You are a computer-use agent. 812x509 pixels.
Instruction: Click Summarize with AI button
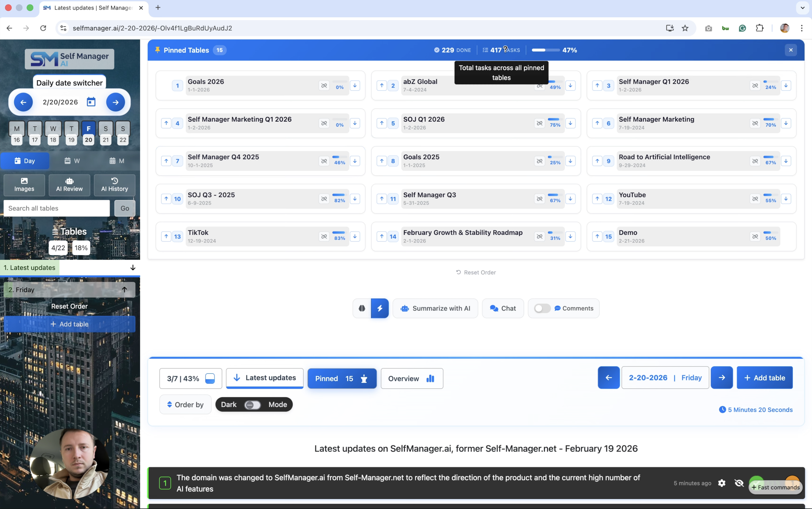coord(435,308)
